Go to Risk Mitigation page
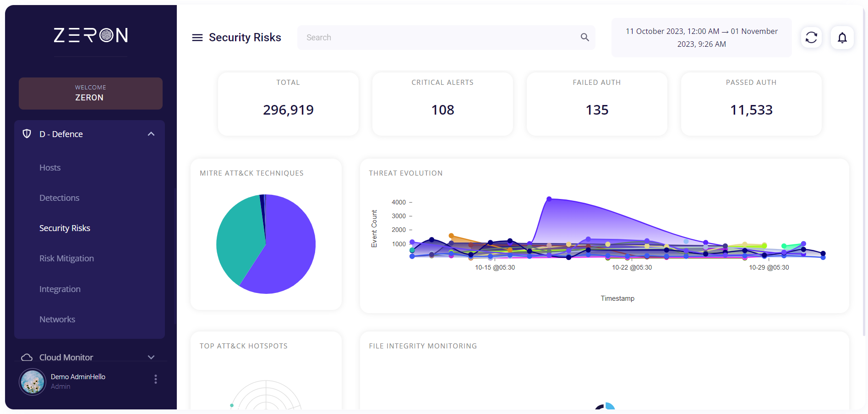Viewport: 868px width, 414px height. pos(66,259)
